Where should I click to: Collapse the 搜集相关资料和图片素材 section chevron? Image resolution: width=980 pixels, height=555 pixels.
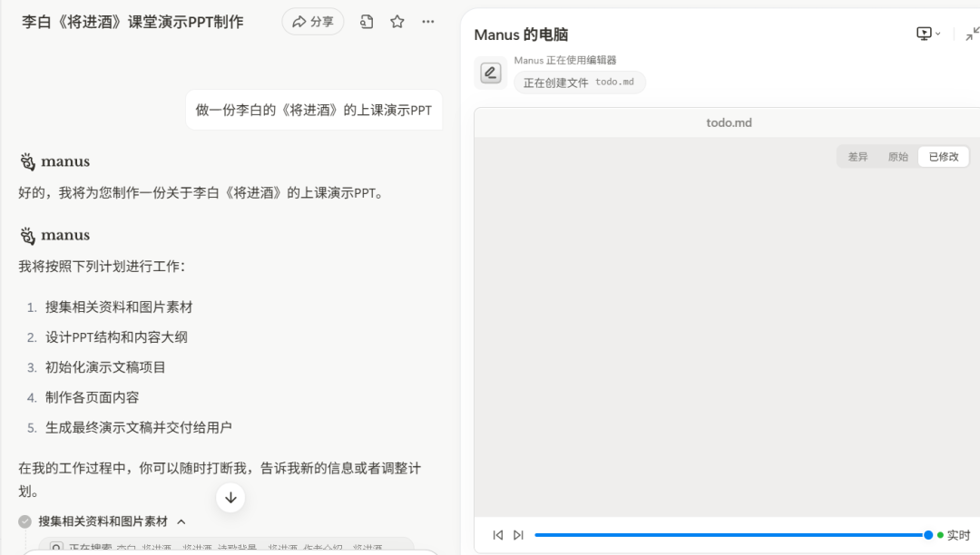(180, 521)
